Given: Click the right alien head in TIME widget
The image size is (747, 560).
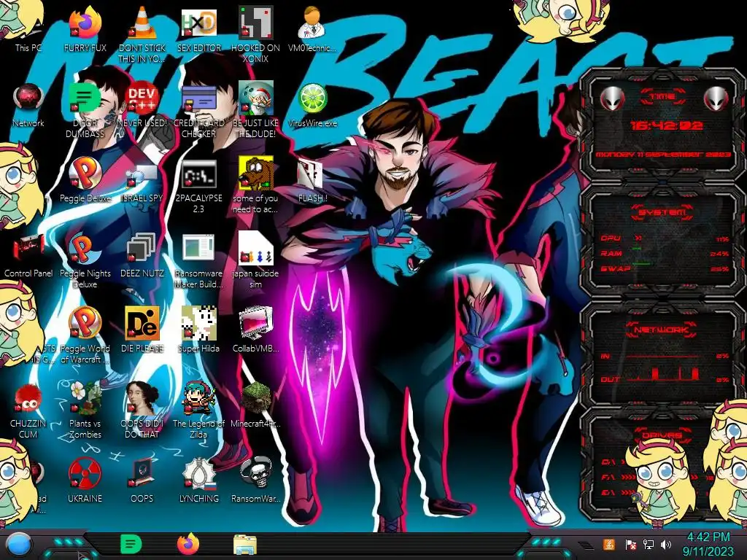Looking at the screenshot, I should pos(716,98).
